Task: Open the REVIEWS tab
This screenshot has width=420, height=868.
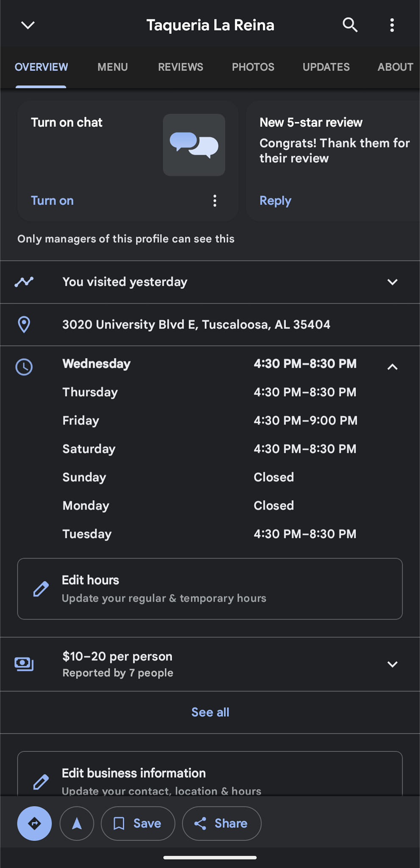Action: (x=181, y=67)
